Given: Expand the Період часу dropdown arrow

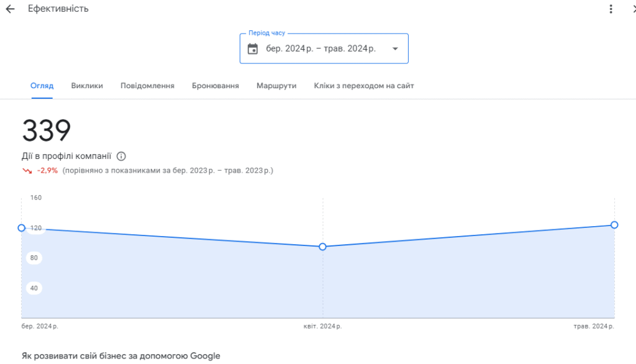Looking at the screenshot, I should [395, 48].
